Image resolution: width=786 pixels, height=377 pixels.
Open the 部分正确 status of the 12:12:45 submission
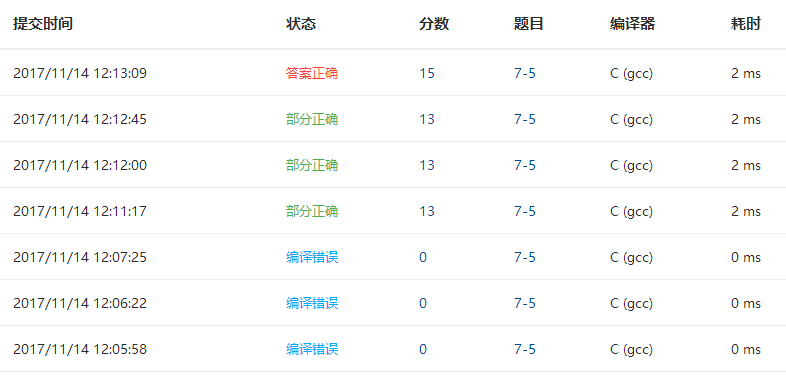coord(312,119)
